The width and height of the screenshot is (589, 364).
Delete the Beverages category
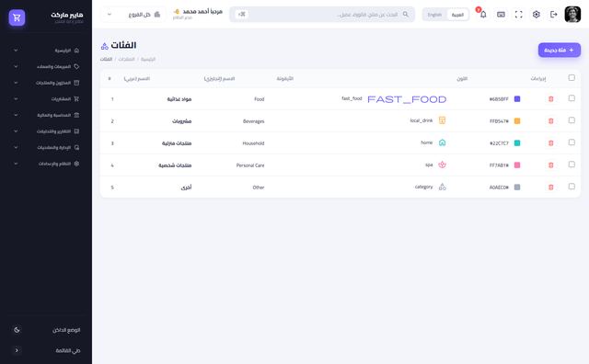tap(551, 121)
